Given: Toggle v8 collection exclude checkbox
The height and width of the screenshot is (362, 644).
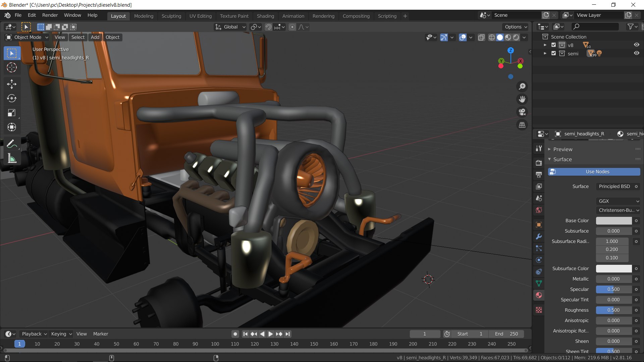Looking at the screenshot, I should [x=554, y=45].
